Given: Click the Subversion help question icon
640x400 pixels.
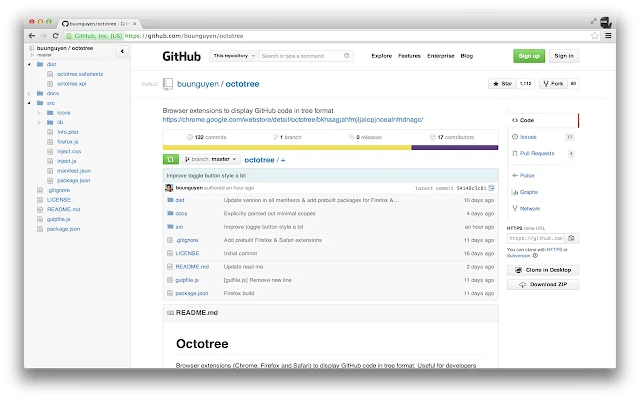Looking at the screenshot, I should 535,256.
